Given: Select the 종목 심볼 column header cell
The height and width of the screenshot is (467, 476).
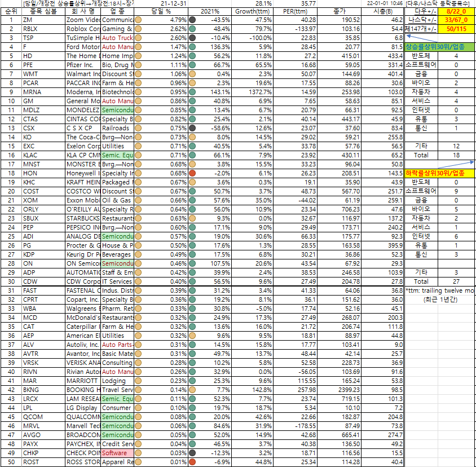Looking at the screenshot, I should [44, 11].
